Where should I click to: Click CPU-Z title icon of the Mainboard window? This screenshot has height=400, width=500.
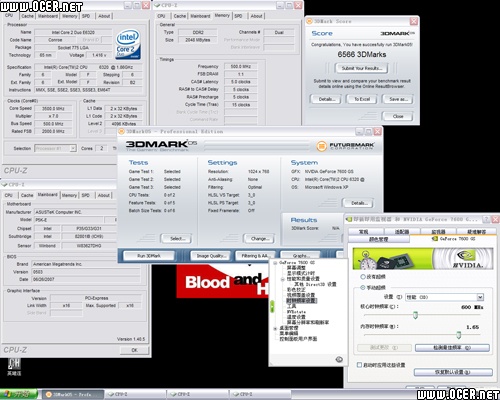4,184
